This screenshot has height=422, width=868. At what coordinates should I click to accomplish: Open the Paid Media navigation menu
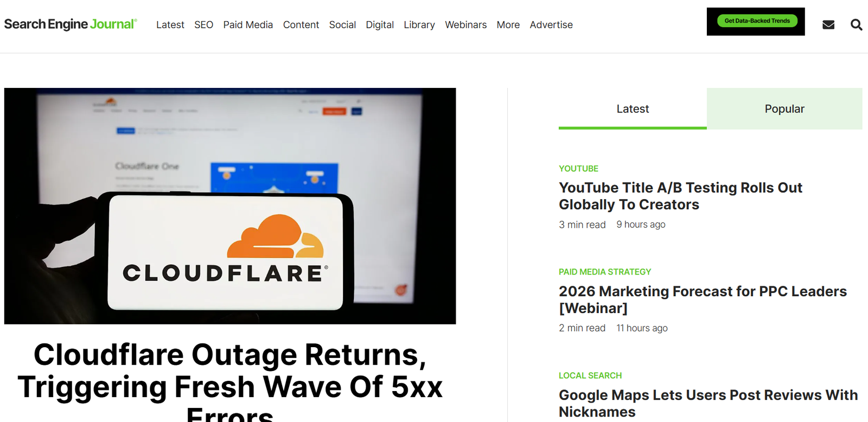[248, 25]
